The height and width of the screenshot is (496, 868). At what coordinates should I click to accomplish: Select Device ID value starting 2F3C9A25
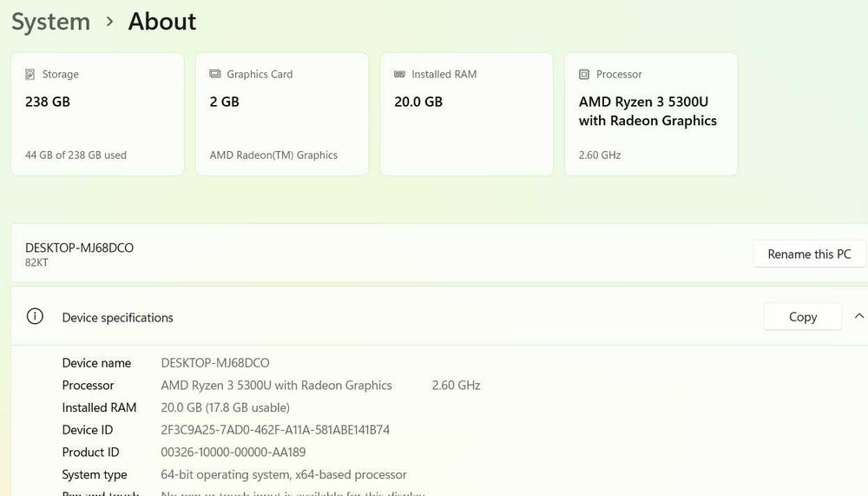click(275, 429)
